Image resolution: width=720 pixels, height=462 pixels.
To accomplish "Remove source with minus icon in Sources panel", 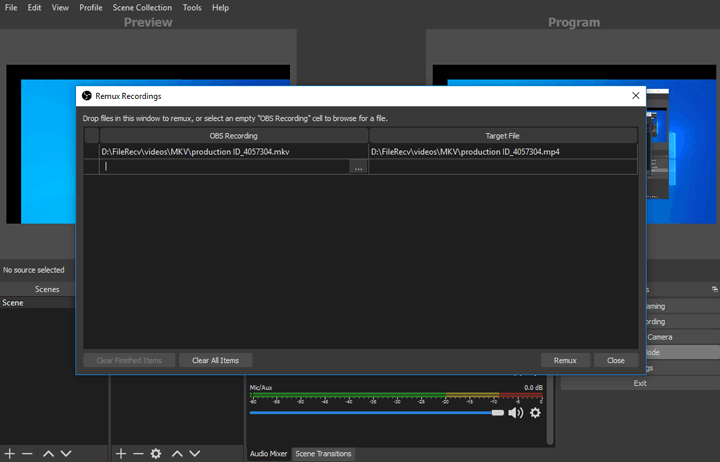I will point(138,454).
